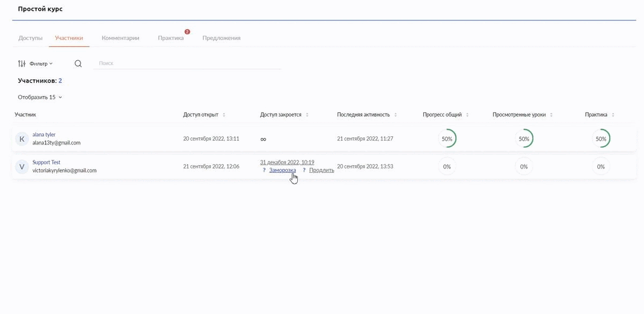Click email alana13ty@gmail.com
Viewport: 644px width, 314px height.
tap(56, 143)
